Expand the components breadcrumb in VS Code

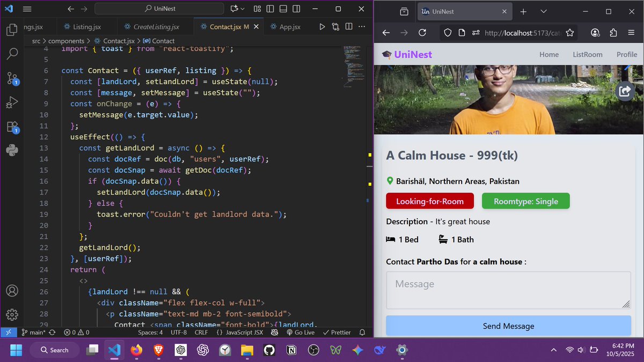[x=67, y=40]
